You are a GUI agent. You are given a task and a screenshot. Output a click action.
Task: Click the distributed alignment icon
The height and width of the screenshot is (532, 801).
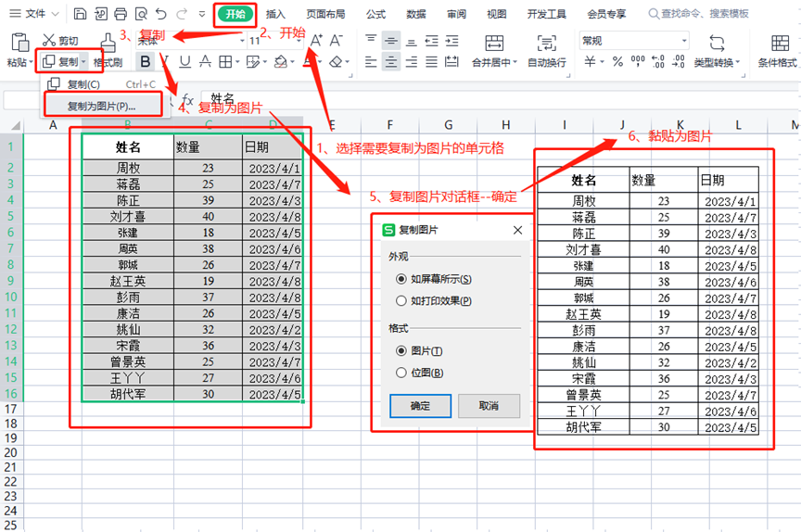tap(451, 62)
